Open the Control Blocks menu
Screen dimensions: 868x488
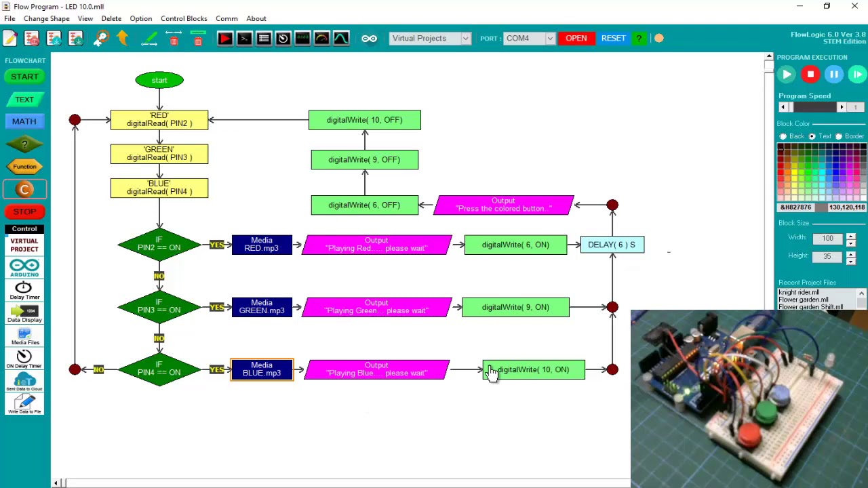(x=184, y=18)
